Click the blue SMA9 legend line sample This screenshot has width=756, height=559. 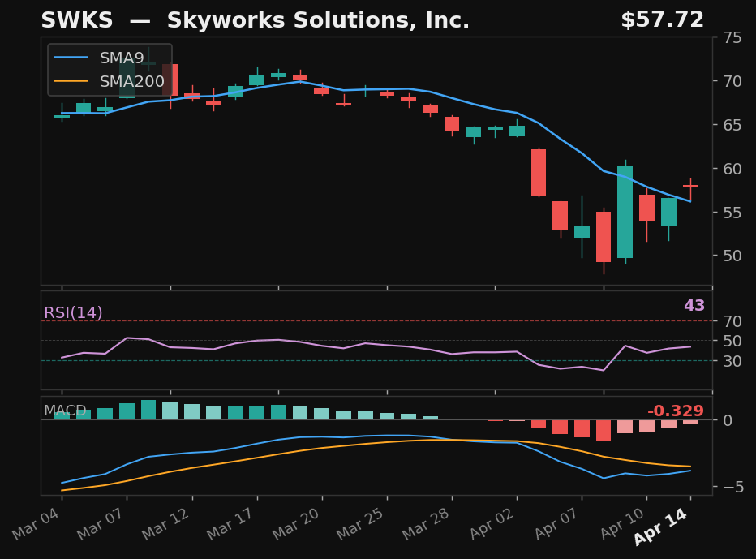click(71, 58)
